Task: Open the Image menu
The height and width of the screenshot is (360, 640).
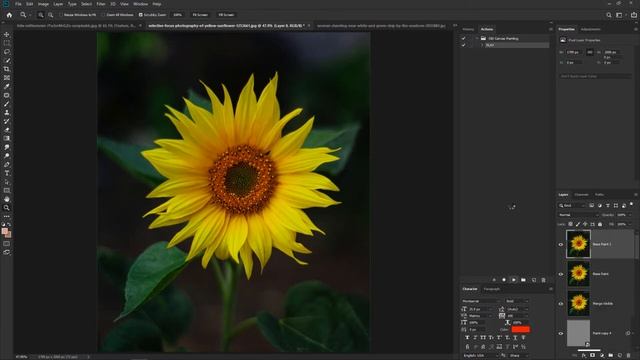Action: click(43, 4)
